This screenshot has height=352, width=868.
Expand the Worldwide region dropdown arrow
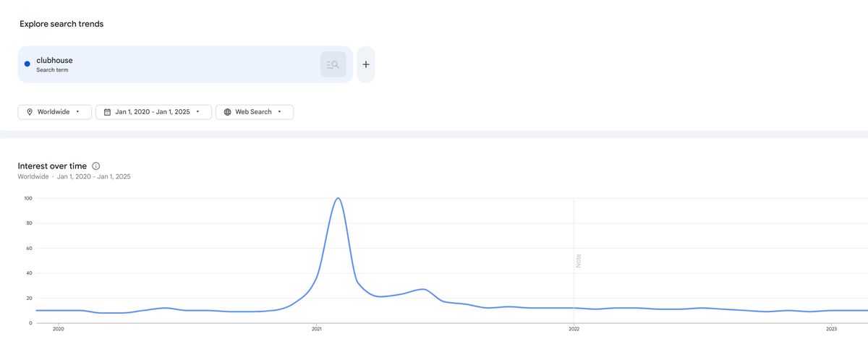[x=77, y=112]
